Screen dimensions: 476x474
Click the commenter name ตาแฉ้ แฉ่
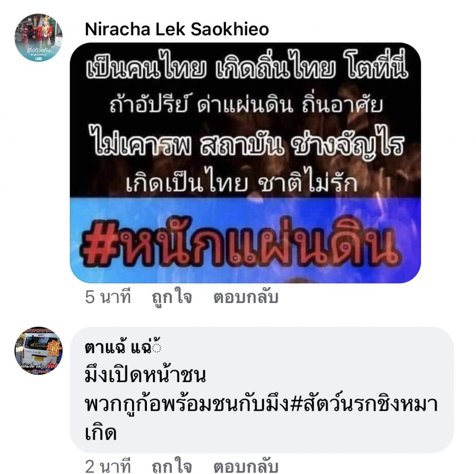(x=123, y=347)
